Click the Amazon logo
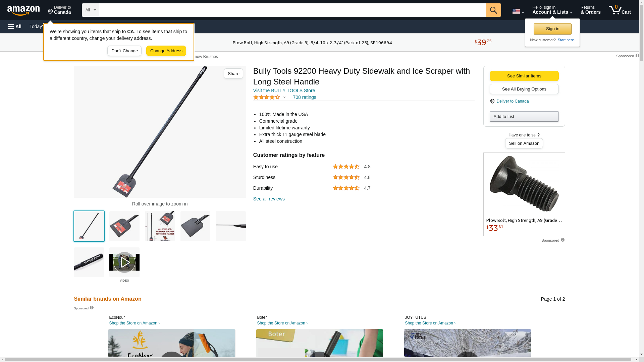Viewport: 644px width, 362px height. click(23, 10)
